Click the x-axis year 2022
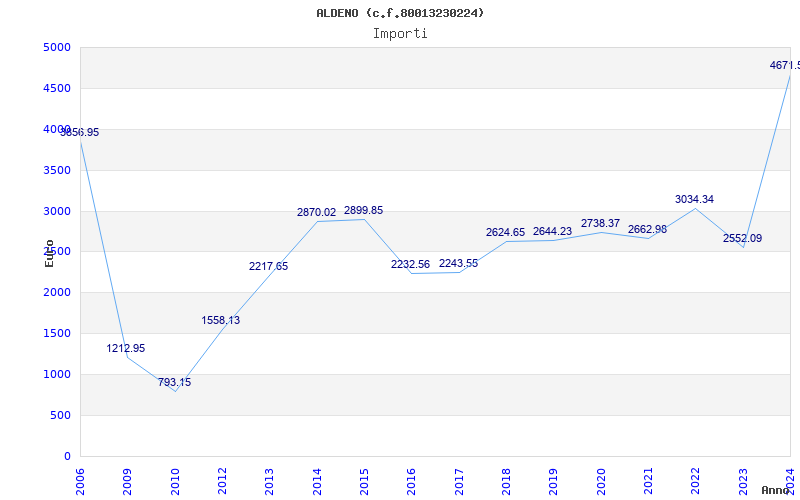The image size is (800, 500). [696, 482]
